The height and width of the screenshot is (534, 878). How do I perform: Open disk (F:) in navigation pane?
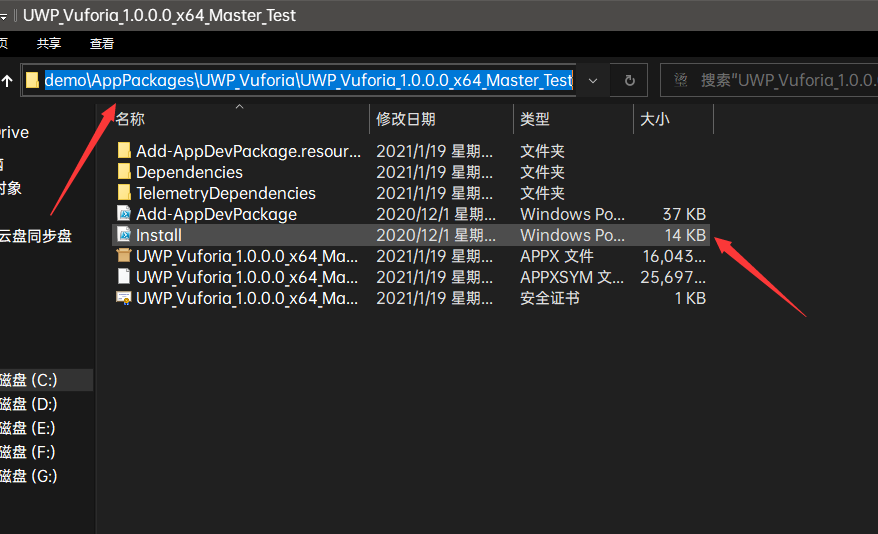(x=27, y=452)
